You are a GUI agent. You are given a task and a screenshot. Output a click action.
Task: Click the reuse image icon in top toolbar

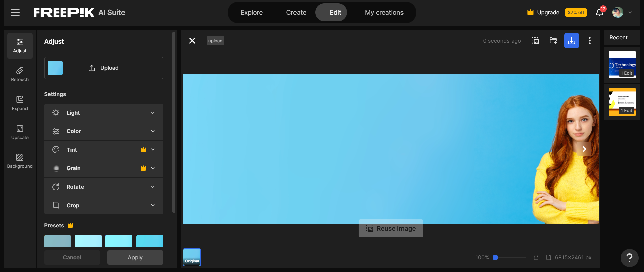pos(535,41)
